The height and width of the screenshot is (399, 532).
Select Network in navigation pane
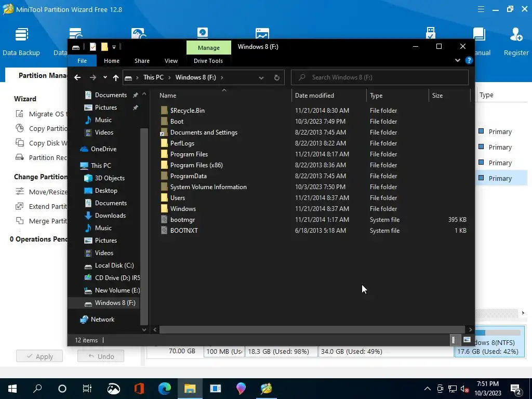coord(97,320)
